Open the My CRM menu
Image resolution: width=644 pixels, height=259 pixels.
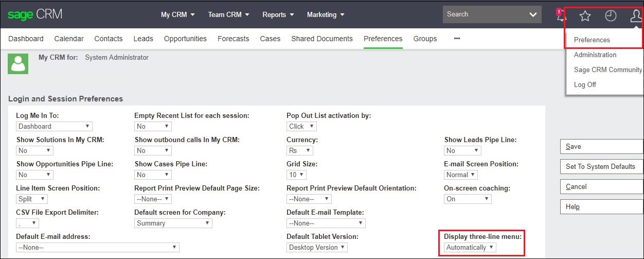[178, 14]
